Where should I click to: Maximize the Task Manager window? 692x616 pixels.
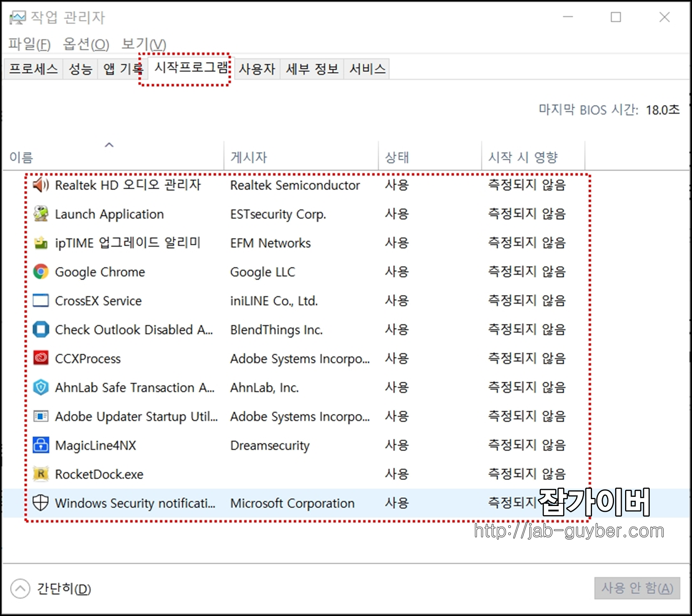(616, 17)
